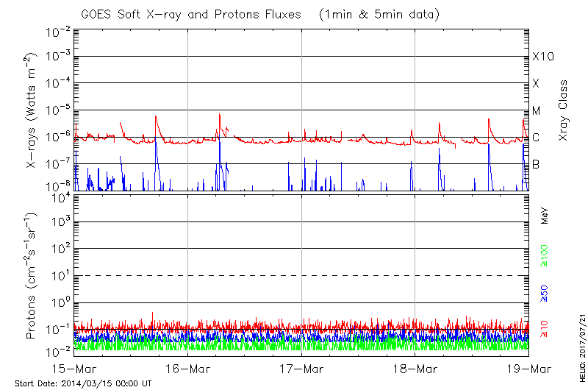Click the 'X-rays (Watts m⁻²)' y-axis title
The width and height of the screenshot is (588, 390).
[32, 110]
